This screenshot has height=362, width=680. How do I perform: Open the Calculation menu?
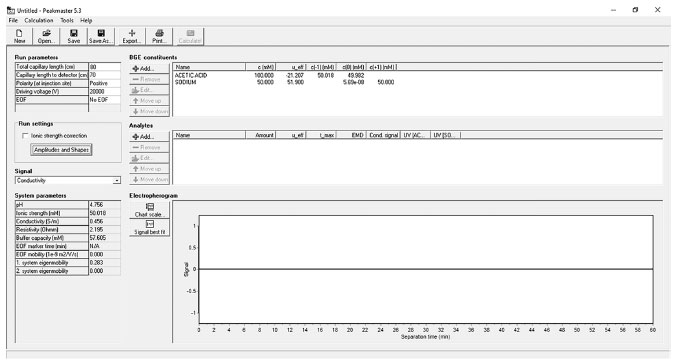tap(39, 20)
